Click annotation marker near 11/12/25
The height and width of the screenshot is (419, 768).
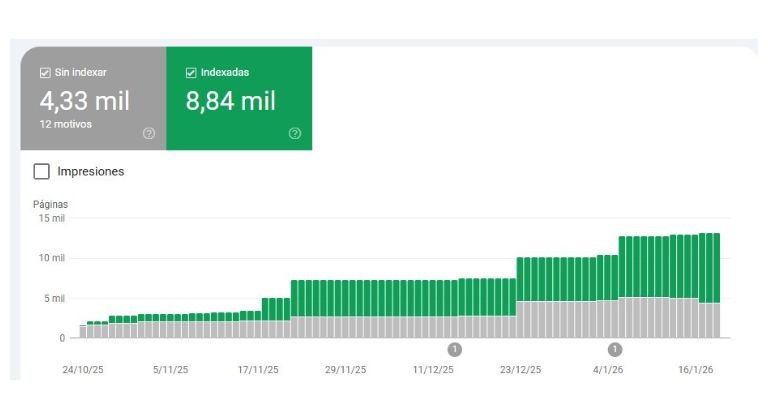(x=454, y=349)
